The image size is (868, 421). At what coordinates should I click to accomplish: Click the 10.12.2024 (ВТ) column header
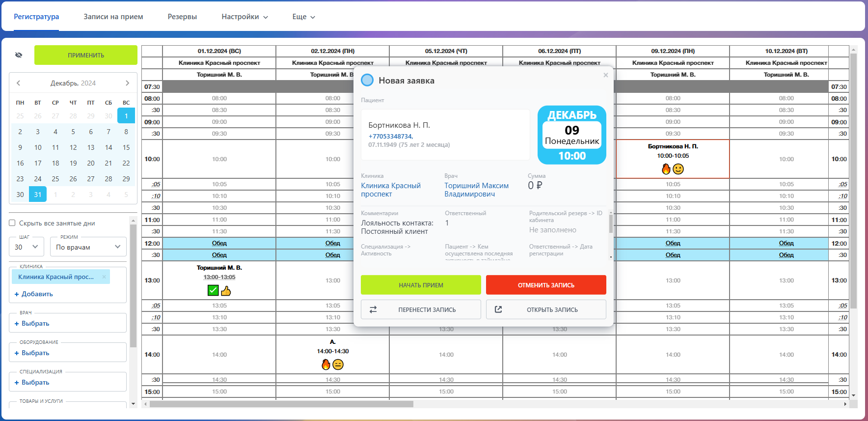[x=786, y=51]
